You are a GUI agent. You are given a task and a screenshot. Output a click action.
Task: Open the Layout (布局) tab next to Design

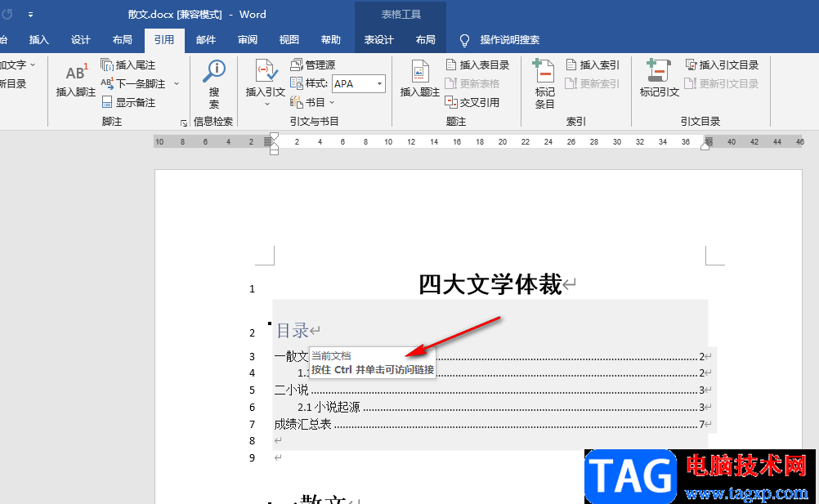click(123, 40)
